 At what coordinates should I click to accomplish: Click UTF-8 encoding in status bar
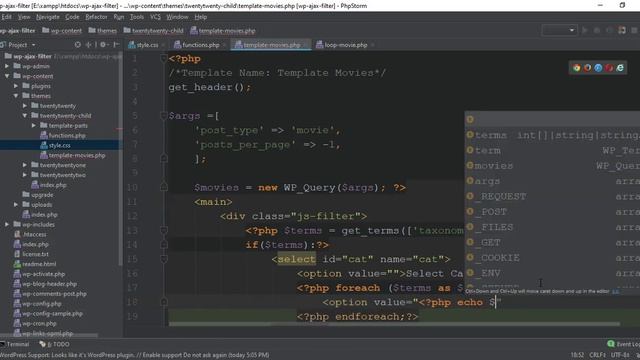click(620, 355)
